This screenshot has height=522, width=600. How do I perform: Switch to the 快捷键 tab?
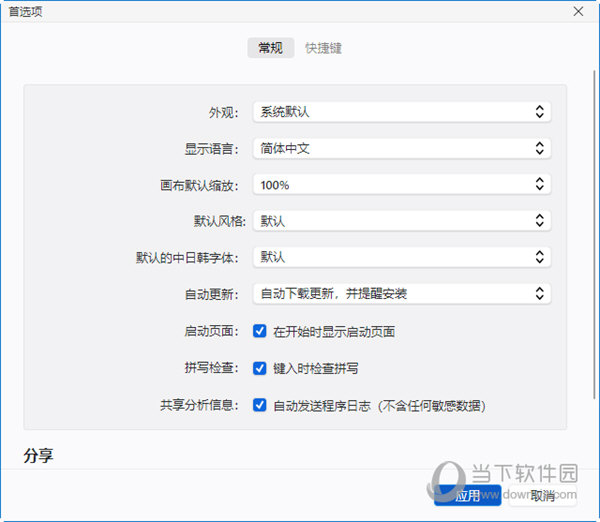[323, 48]
